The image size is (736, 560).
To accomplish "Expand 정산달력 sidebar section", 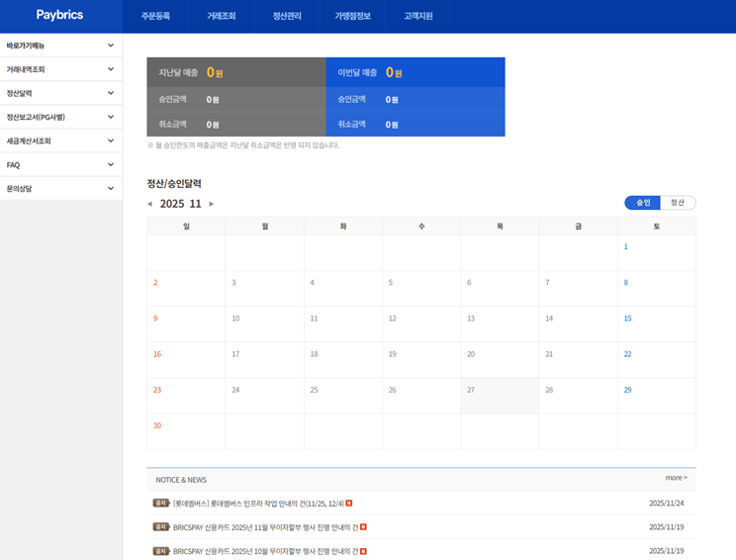I will [60, 93].
